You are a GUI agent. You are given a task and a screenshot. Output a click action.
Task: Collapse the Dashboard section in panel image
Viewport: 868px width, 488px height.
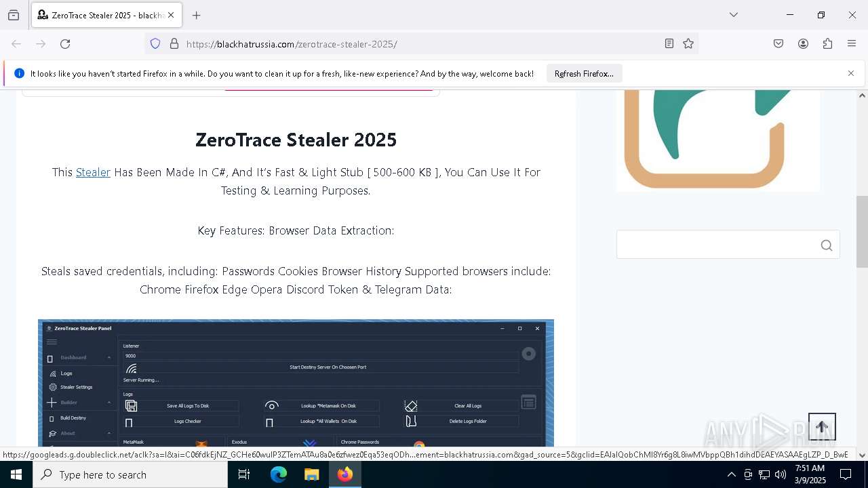[109, 357]
